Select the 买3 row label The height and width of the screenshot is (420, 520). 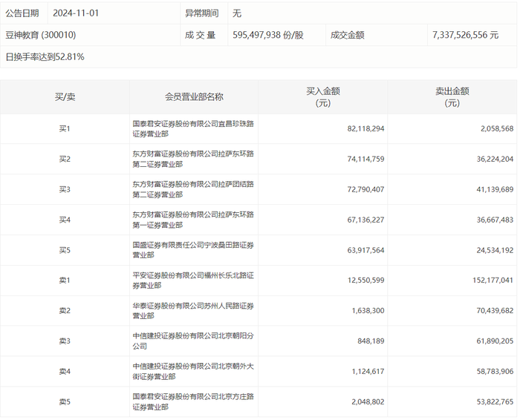65,190
